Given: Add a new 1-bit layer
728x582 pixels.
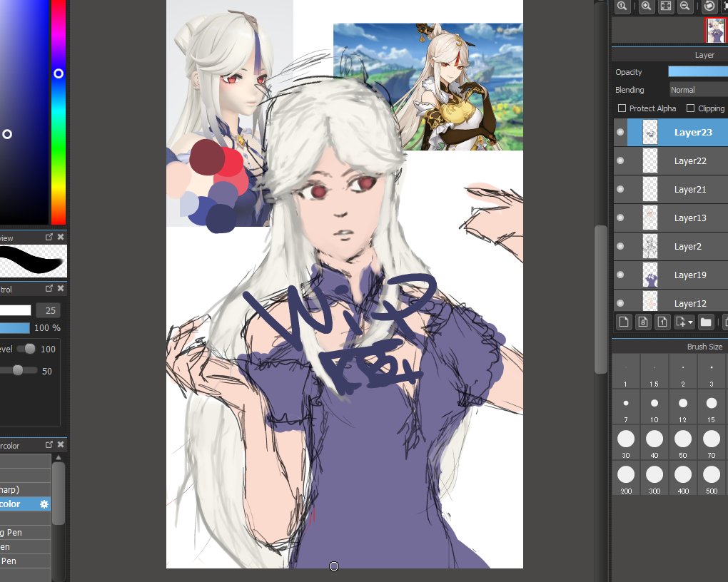Looking at the screenshot, I should pos(662,322).
